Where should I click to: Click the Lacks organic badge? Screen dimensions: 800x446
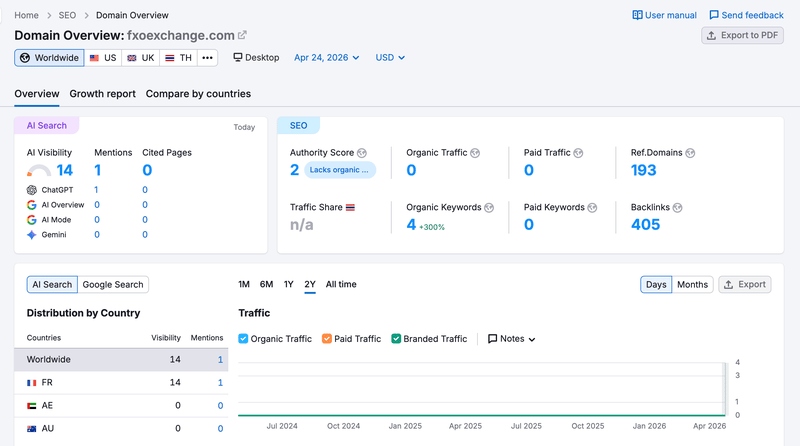tap(340, 170)
